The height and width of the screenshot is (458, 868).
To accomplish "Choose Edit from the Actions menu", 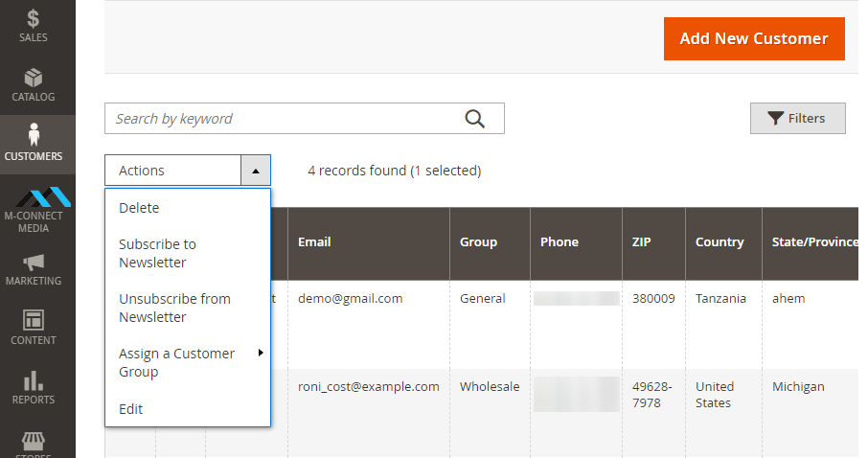I will [130, 409].
